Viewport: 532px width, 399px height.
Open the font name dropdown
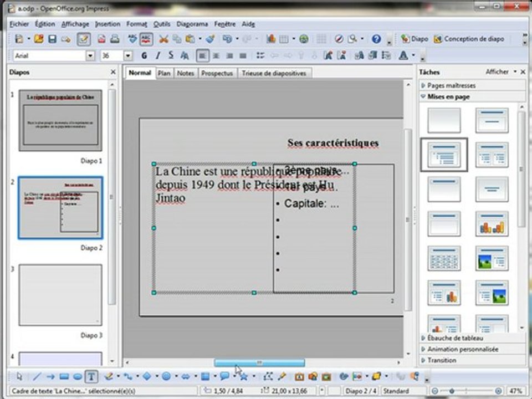[90, 55]
